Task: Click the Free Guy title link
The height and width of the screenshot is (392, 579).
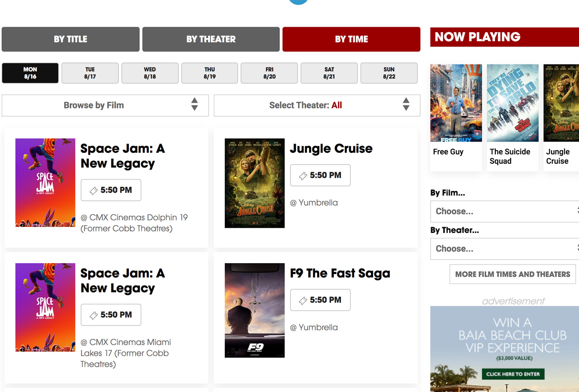Action: click(x=448, y=152)
